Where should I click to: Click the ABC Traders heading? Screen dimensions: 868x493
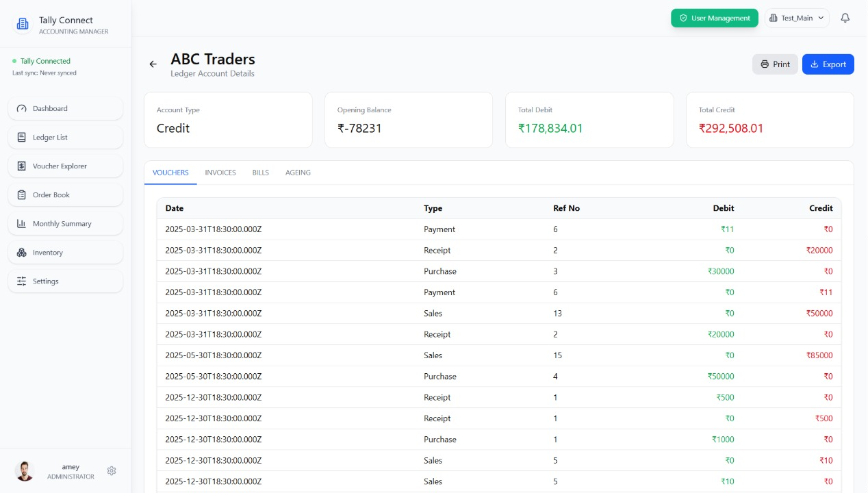point(213,59)
